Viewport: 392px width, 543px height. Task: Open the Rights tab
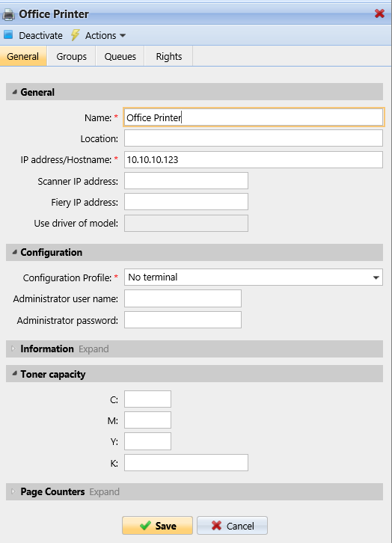168,56
